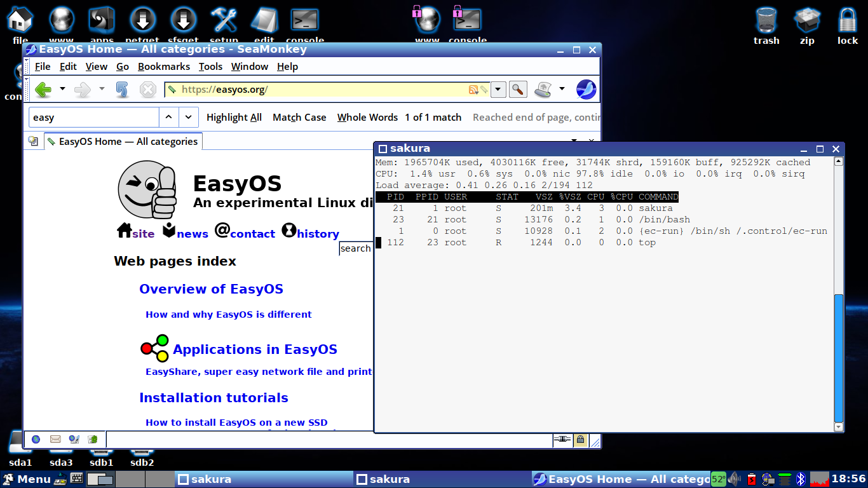The image size is (868, 488).
Task: Open the Bookmarks menu
Action: 164,67
